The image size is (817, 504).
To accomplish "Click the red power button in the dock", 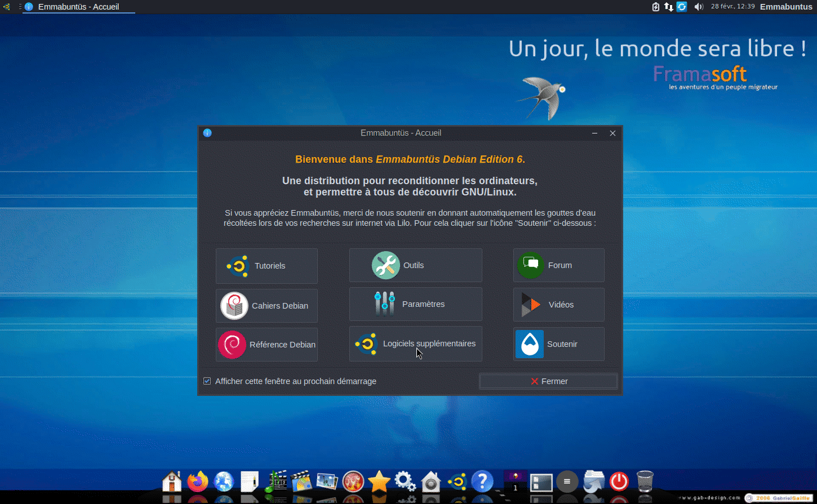I will point(618,481).
